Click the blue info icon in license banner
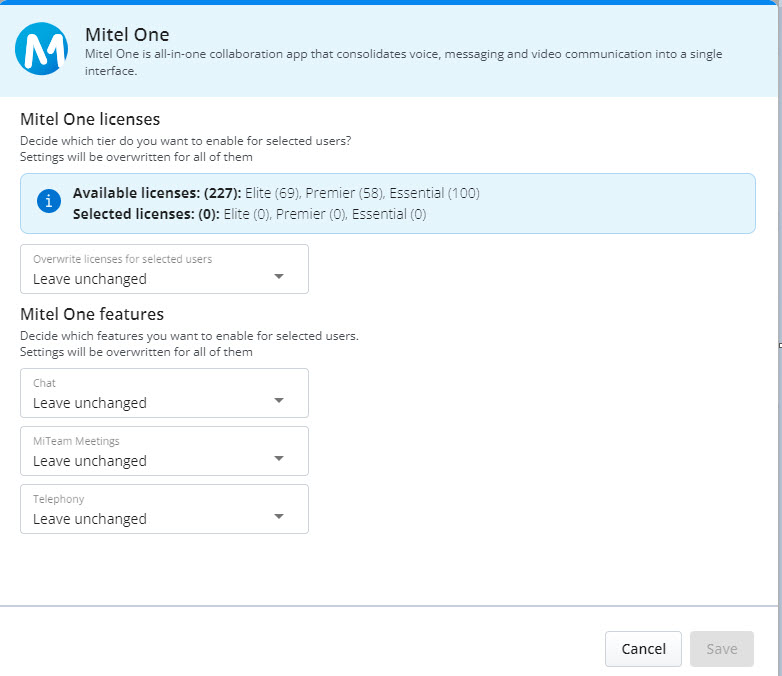Viewport: 782px width, 676px height. (49, 203)
